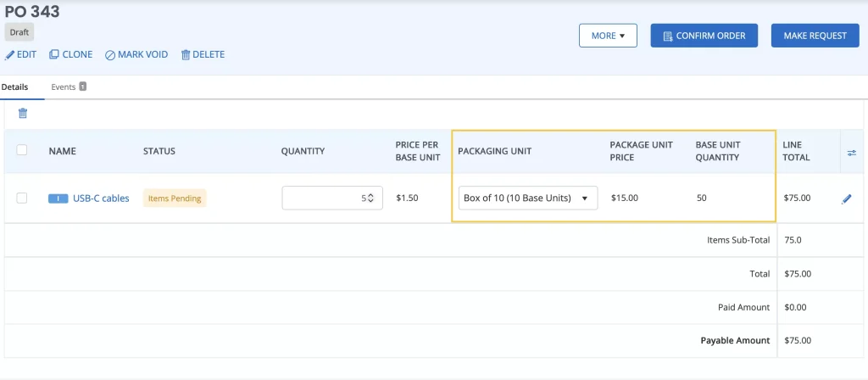868x380 pixels.
Task: Click the $15.00 package unit price
Action: [x=625, y=198]
